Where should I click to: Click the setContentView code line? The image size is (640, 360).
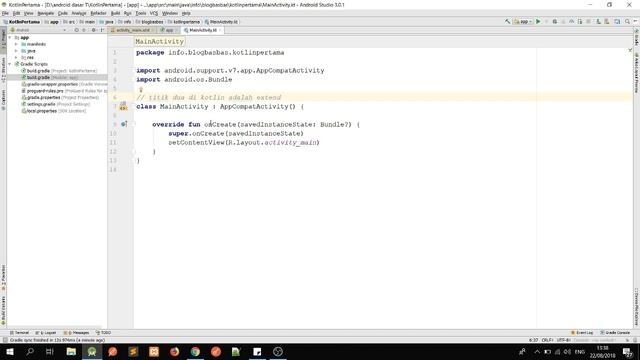[x=244, y=142]
